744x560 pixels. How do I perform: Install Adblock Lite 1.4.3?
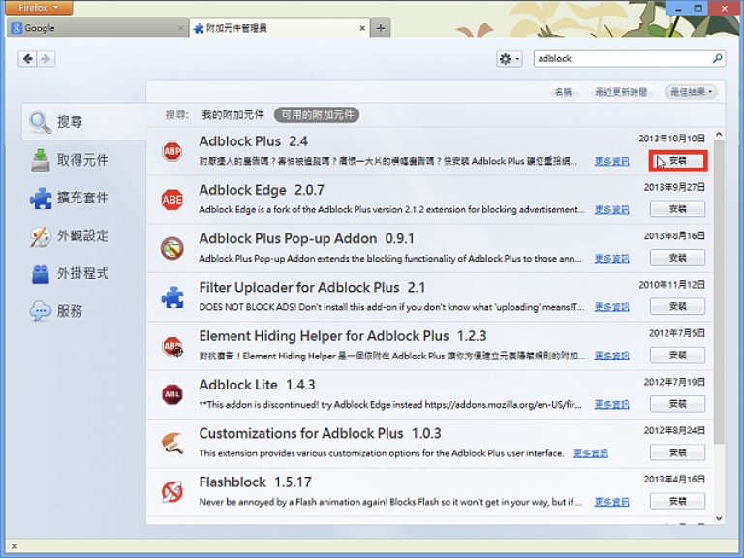pyautogui.click(x=677, y=404)
